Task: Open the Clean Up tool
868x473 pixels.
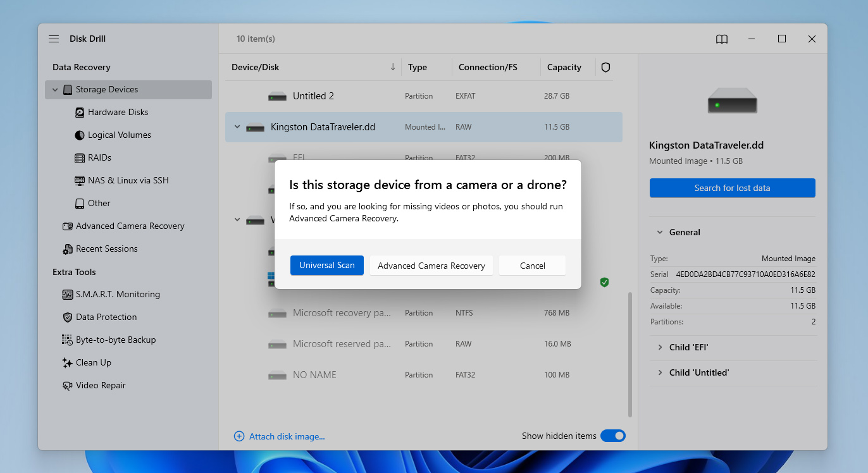Action: 93,362
